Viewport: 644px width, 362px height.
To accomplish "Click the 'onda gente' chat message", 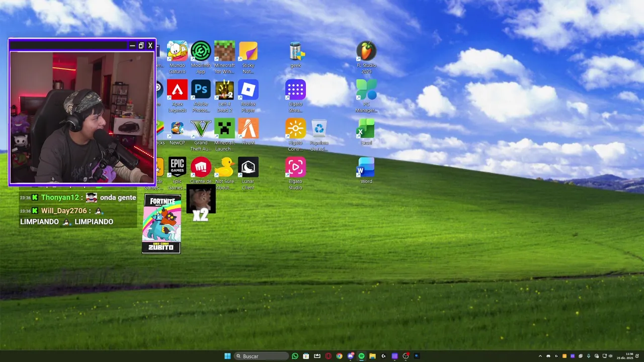I will (118, 198).
